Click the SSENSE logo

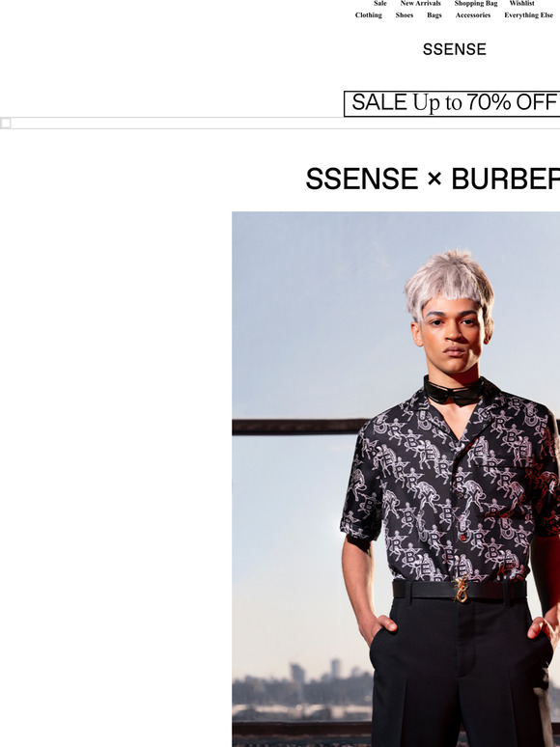tap(454, 49)
